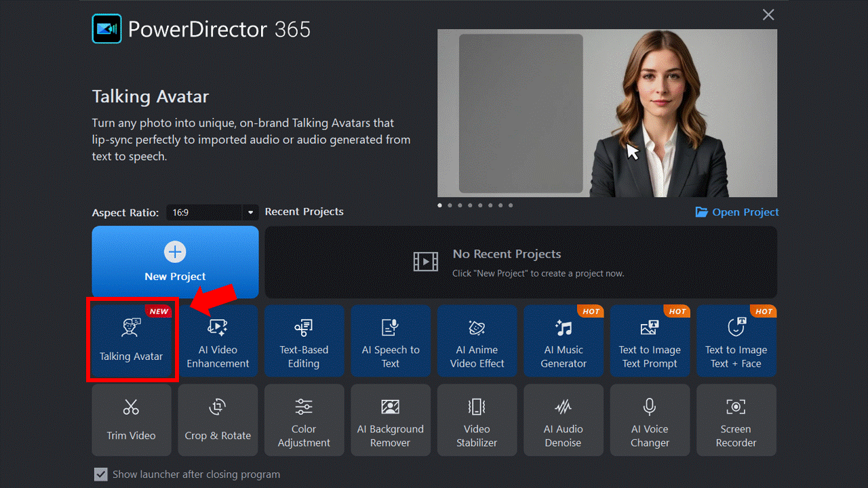Start AI Speech to Text

pos(391,341)
